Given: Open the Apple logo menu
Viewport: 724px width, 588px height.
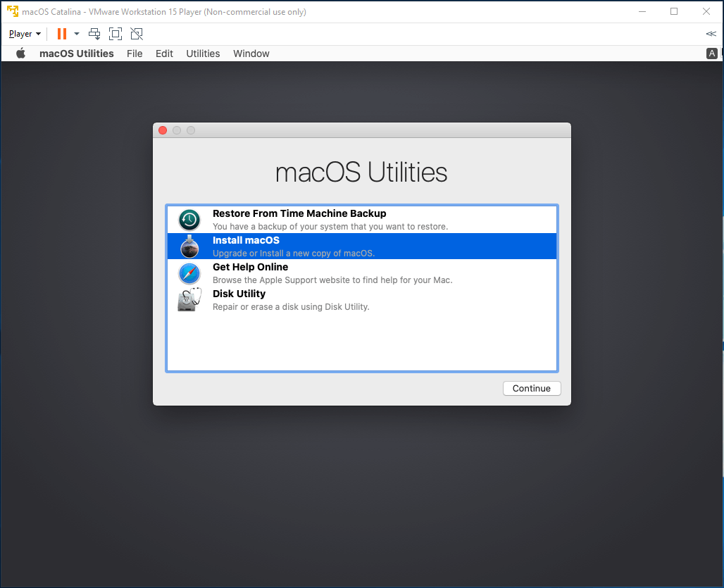Looking at the screenshot, I should pos(21,54).
